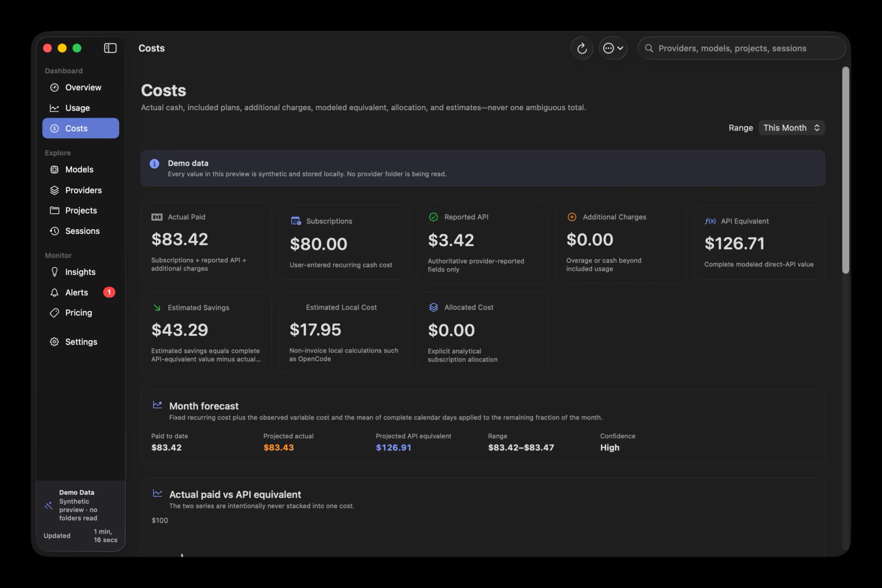Navigate to Providers
This screenshot has height=588, width=882.
(81, 190)
